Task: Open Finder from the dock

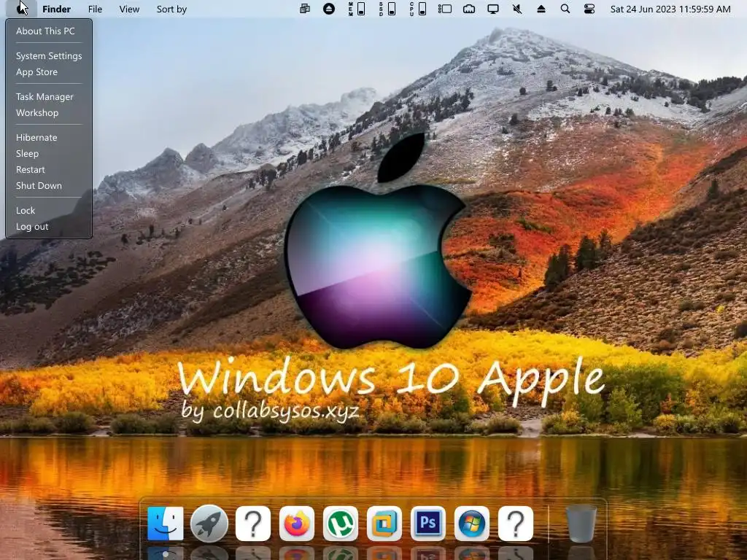Action: coord(166,524)
